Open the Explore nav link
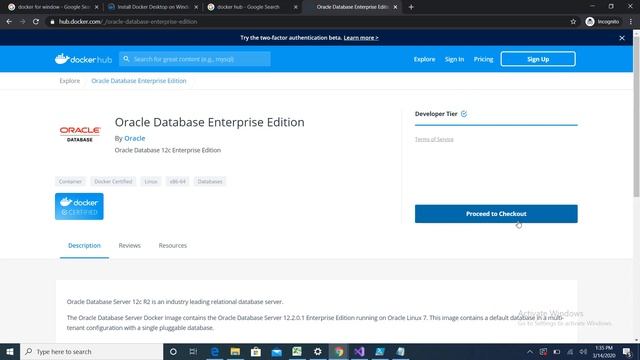This screenshot has width=640, height=360. pos(424,59)
